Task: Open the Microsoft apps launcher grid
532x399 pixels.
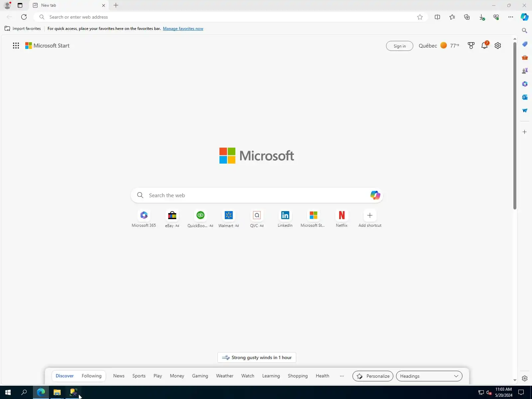Action: 16,46
